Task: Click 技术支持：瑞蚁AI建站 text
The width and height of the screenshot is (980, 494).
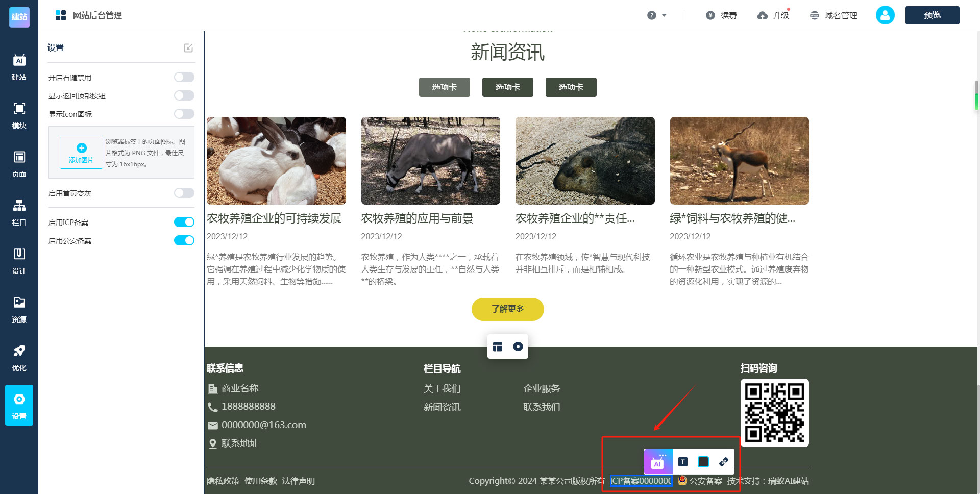Action: [768, 481]
